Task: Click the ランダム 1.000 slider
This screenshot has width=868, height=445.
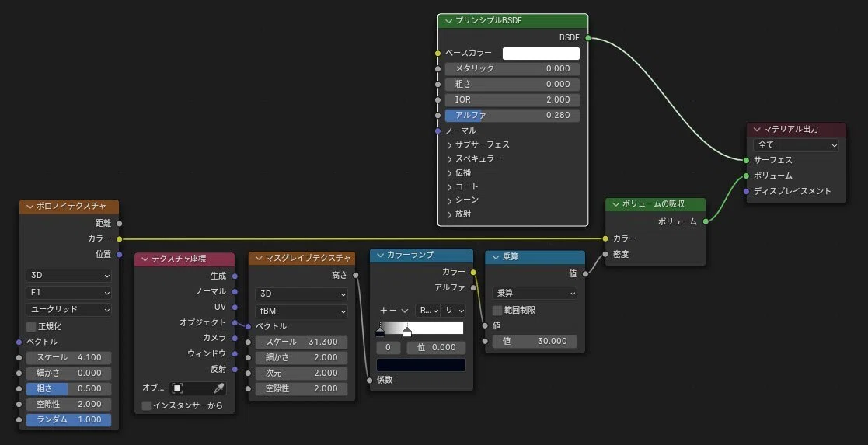Action: pos(68,419)
